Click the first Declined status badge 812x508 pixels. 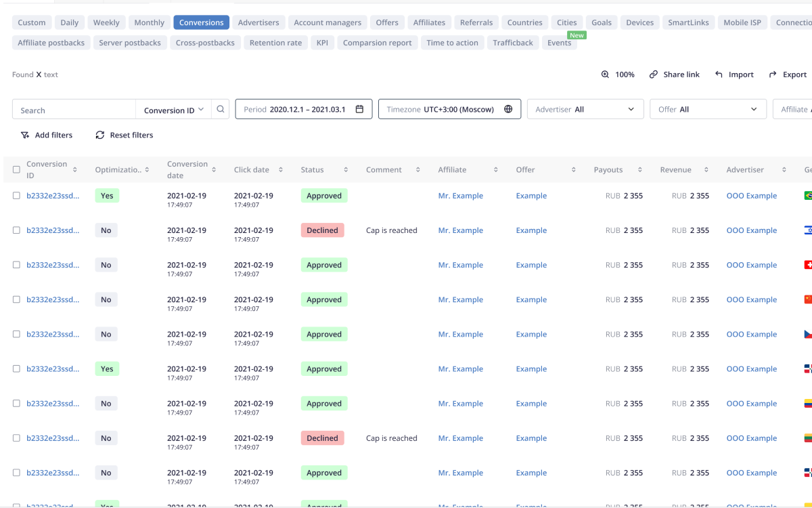click(322, 230)
